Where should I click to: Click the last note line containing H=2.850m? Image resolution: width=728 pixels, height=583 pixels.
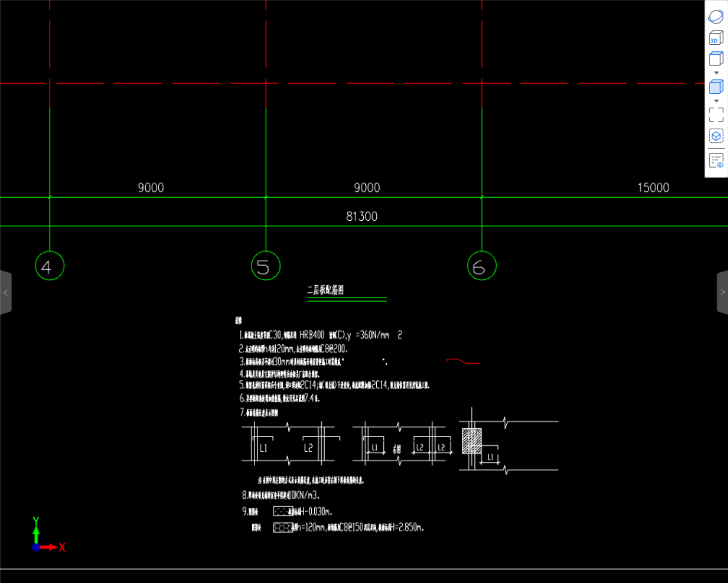pyautogui.click(x=338, y=528)
